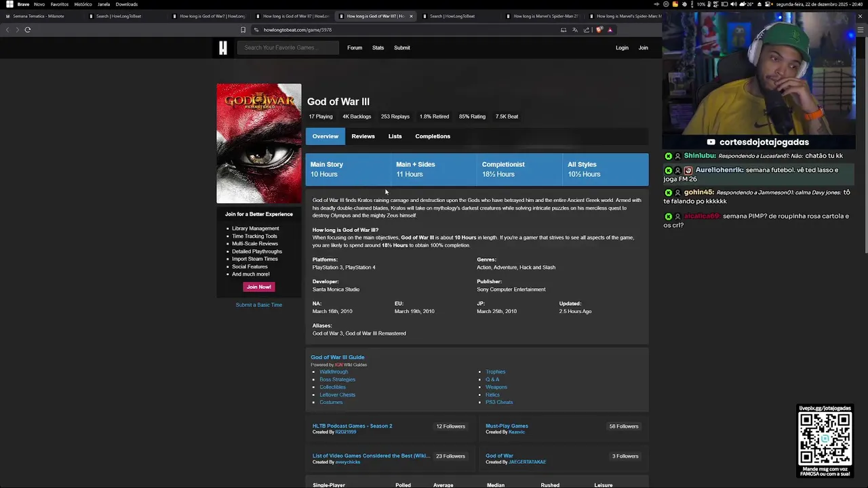Click the site info icon before URL
The image size is (868, 488).
[x=256, y=30]
